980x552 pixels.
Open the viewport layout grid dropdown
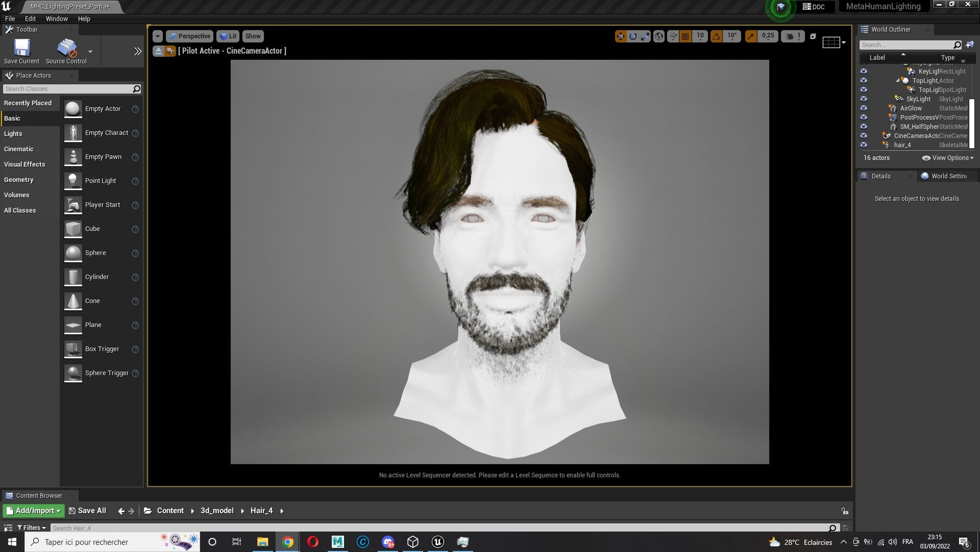coord(834,42)
